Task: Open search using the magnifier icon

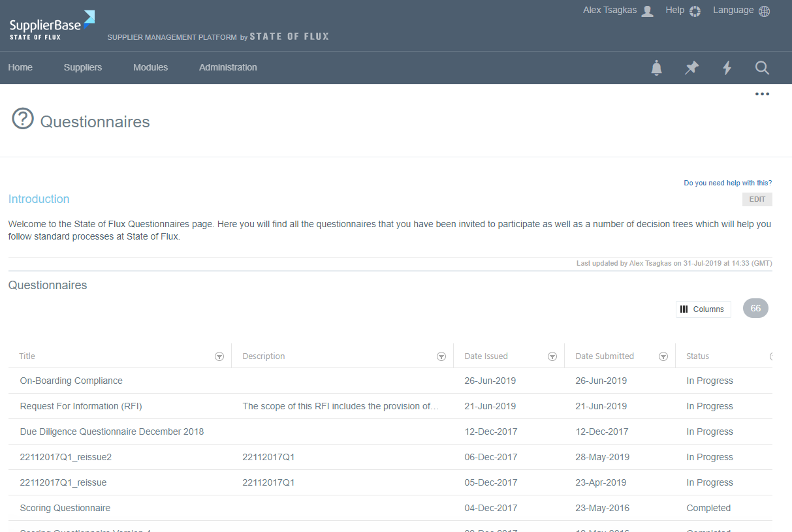Action: pyautogui.click(x=762, y=67)
